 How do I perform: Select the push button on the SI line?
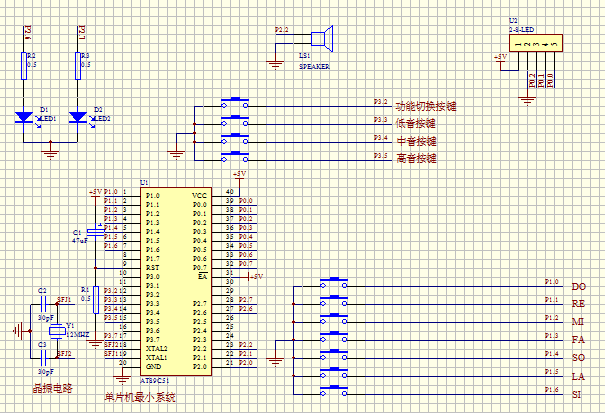coord(334,392)
